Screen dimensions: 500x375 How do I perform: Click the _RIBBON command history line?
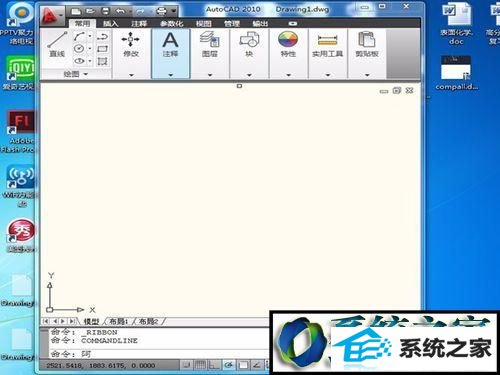(84, 332)
